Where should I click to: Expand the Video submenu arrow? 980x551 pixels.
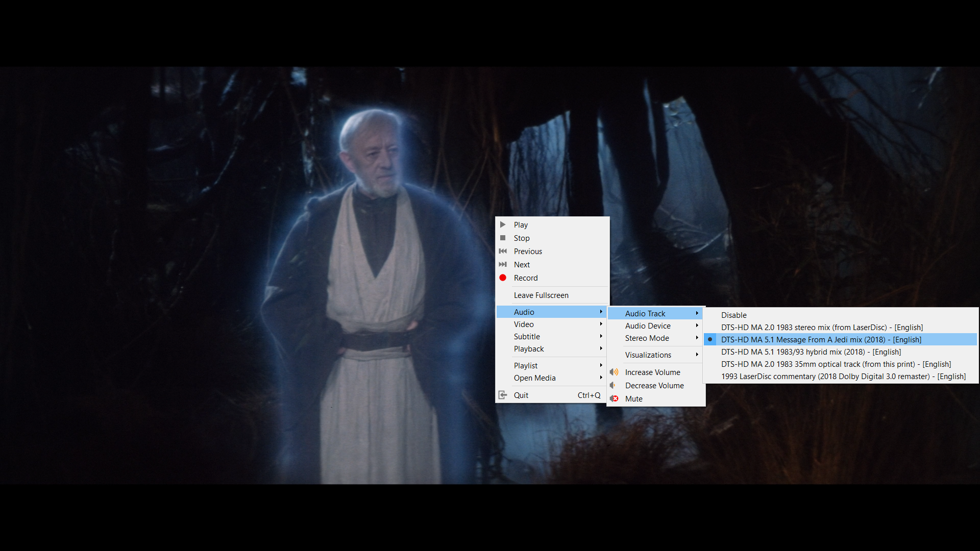601,324
